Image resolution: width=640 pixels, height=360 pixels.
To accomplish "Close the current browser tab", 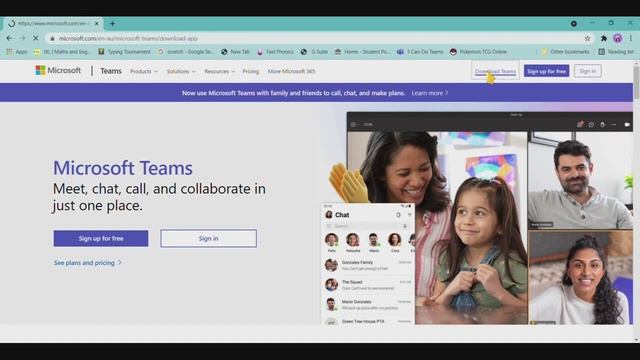I will (x=97, y=24).
